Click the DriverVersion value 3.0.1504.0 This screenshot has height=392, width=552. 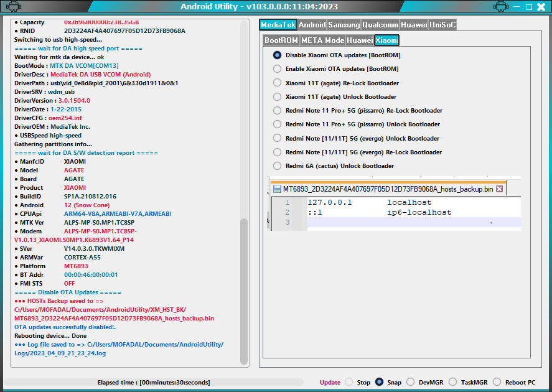point(74,101)
